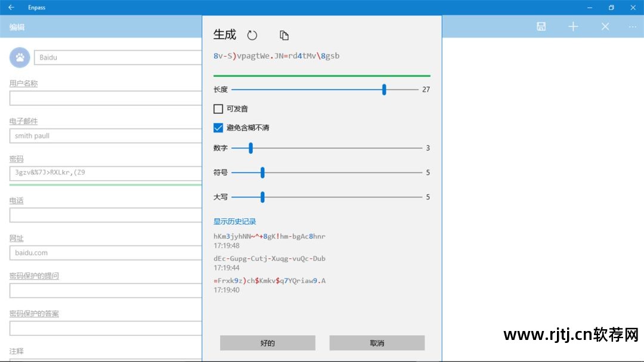Screen dimensions: 644x362
Task: Click the regenerate password refresh icon
Action: [x=252, y=35]
